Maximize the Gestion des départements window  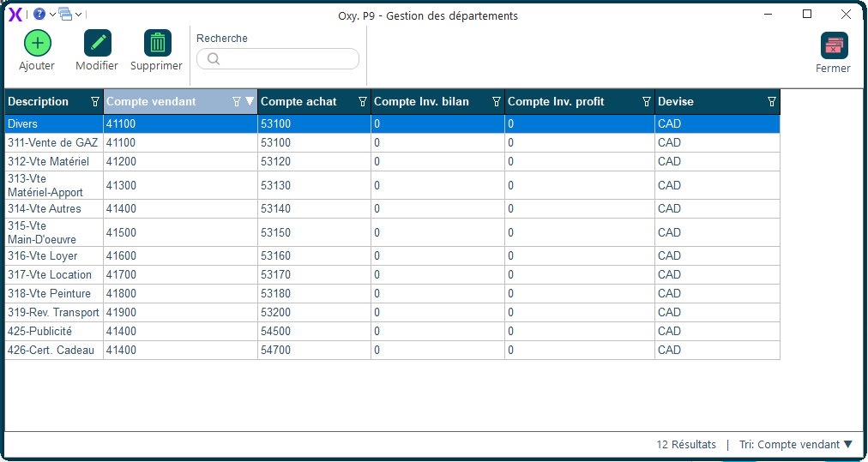pyautogui.click(x=807, y=15)
